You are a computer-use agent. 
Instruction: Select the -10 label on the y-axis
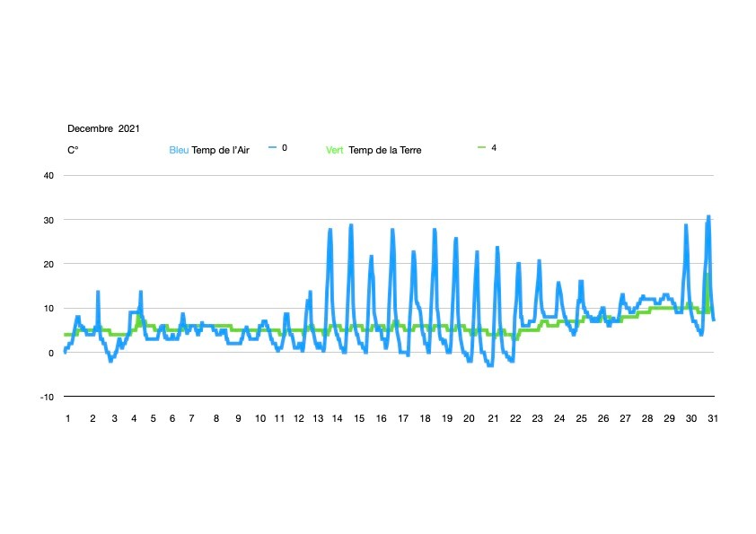click(48, 397)
